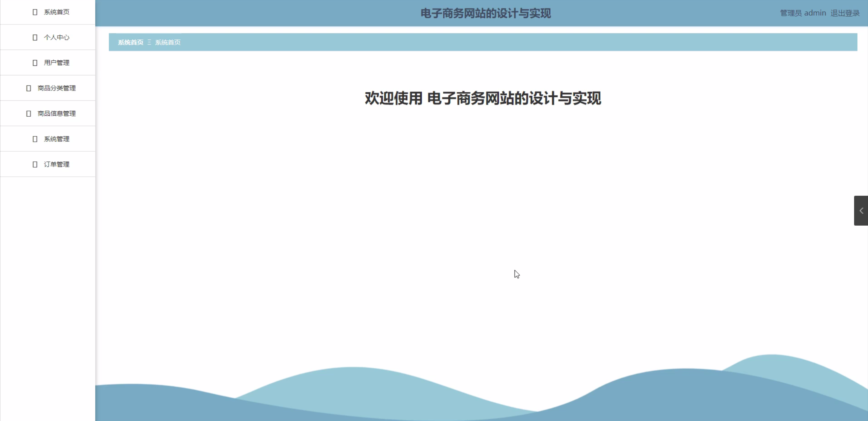Click 退出登录 to log out
This screenshot has height=421, width=868.
coord(845,13)
